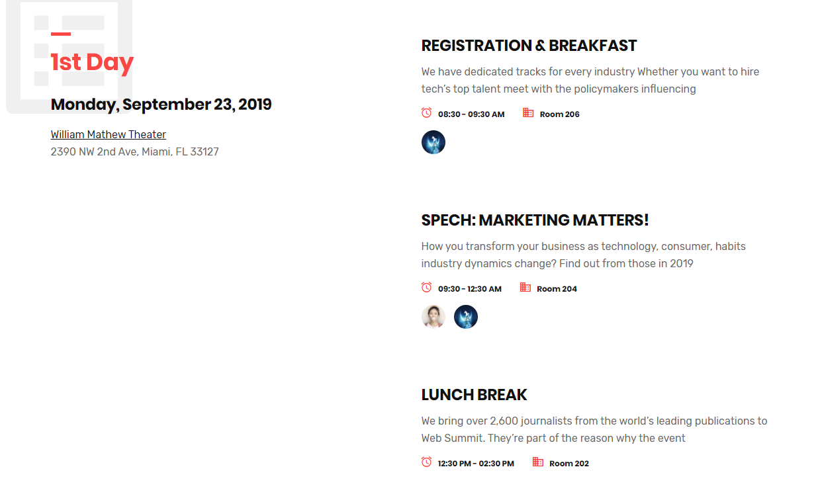Select the Registration & Breakfast session title
The image size is (820, 504).
tap(529, 46)
